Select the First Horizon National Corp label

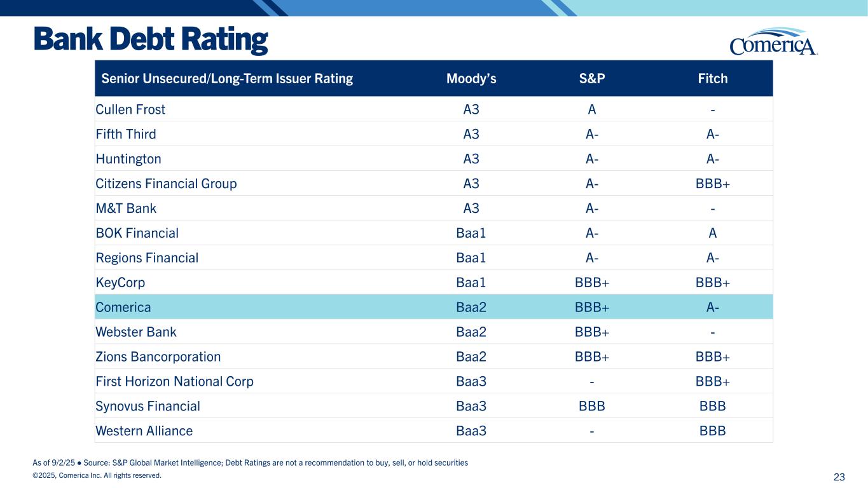[174, 382]
